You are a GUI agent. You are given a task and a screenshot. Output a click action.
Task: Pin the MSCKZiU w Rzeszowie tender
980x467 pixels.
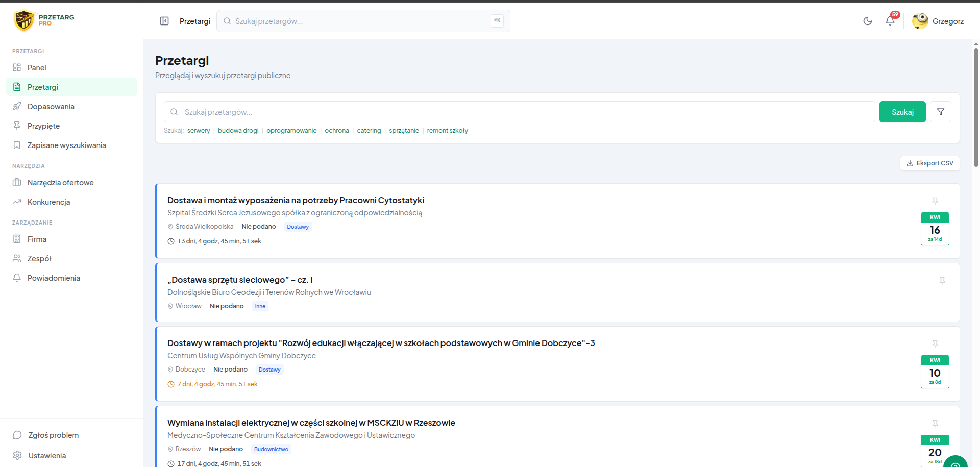[x=935, y=423]
